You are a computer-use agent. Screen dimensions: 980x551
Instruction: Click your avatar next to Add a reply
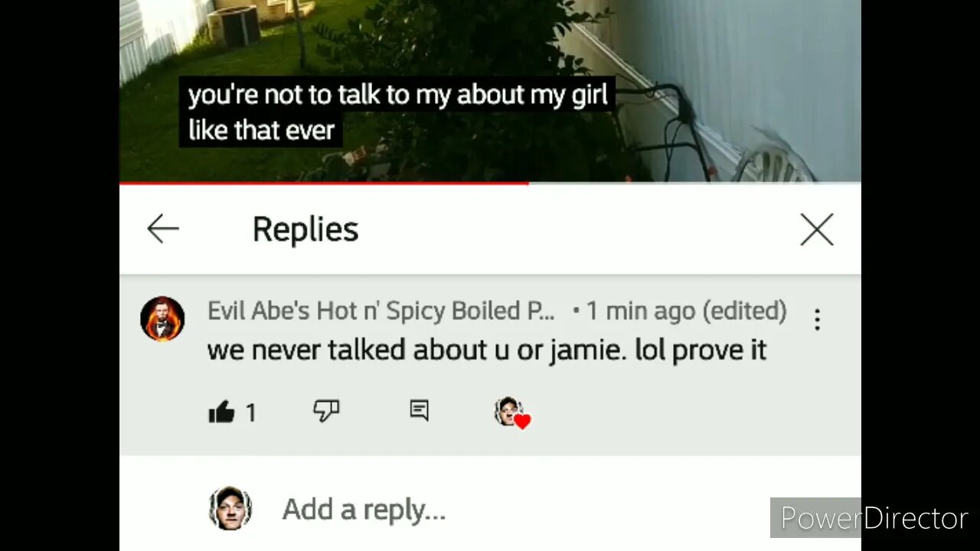coord(230,508)
